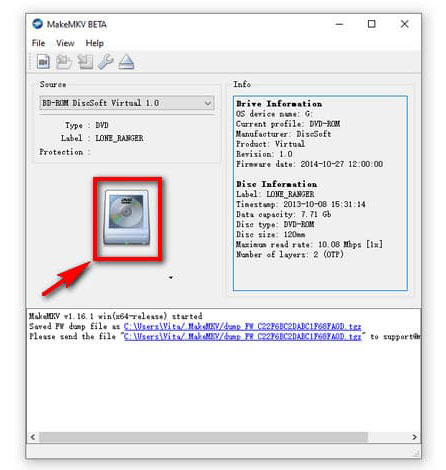Click the log scrollbar left arrow
The image size is (446, 470).
pos(33,437)
